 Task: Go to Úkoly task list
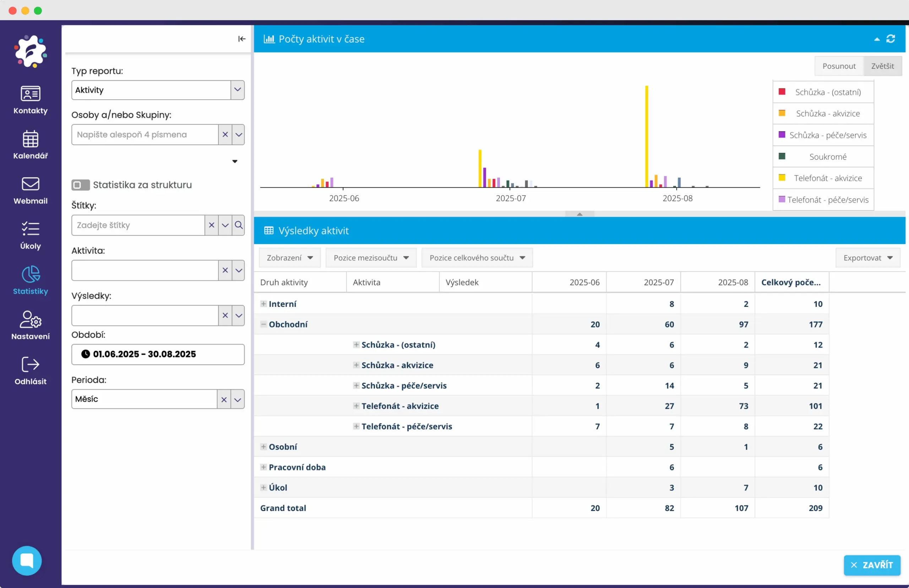pos(30,235)
